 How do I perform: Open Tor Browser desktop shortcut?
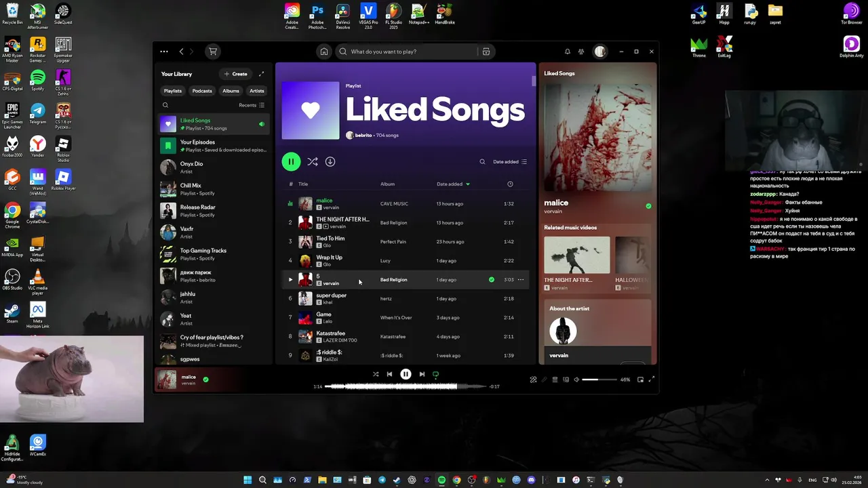[x=851, y=14]
